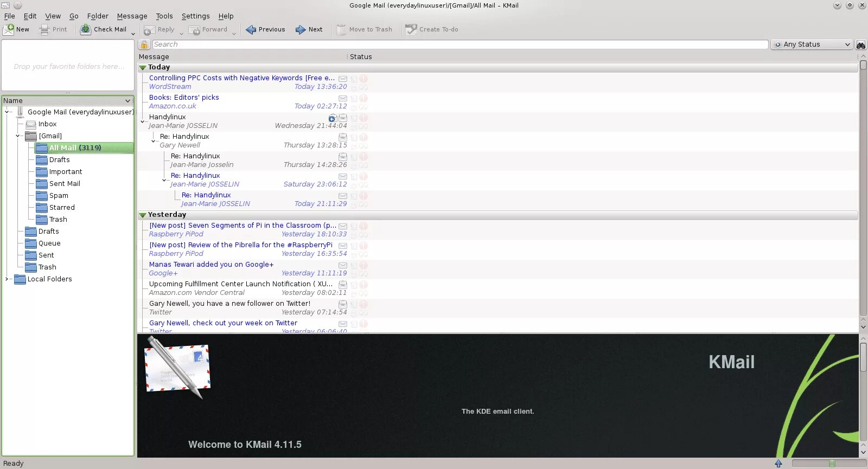Open Review of the Pibrella email
This screenshot has width=868, height=469.
(x=241, y=245)
